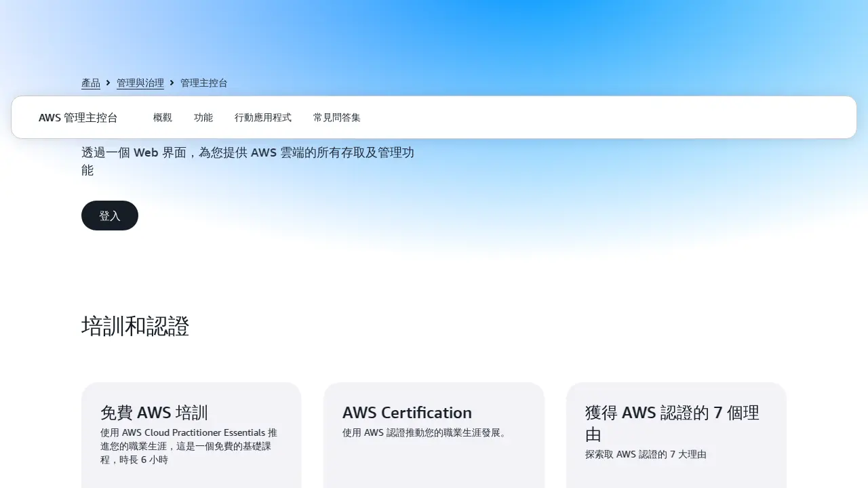Click the chevron after 產品 breadcrumb
868x488 pixels.
108,83
